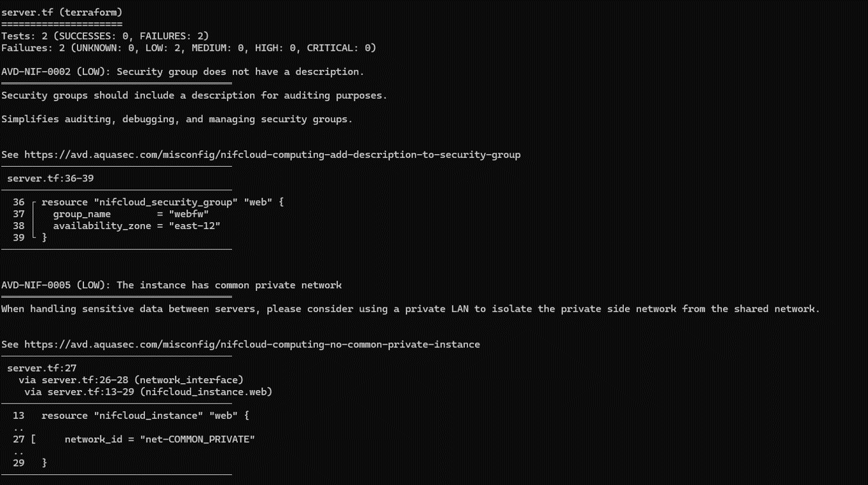This screenshot has height=485, width=868.
Task: Click the availability_zone "east-12" code line
Action: 136,226
